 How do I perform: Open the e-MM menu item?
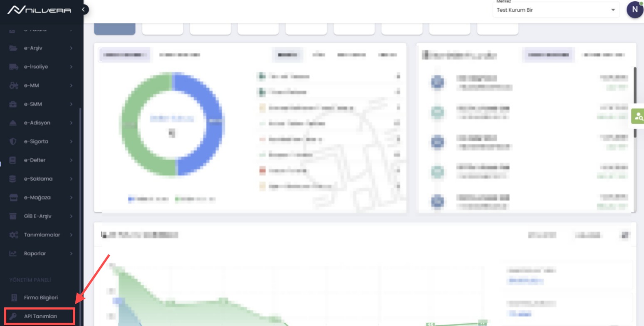click(32, 85)
